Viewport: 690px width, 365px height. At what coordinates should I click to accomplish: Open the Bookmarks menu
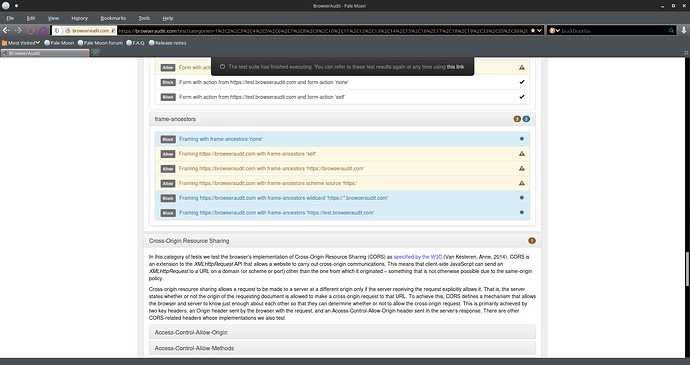click(113, 18)
